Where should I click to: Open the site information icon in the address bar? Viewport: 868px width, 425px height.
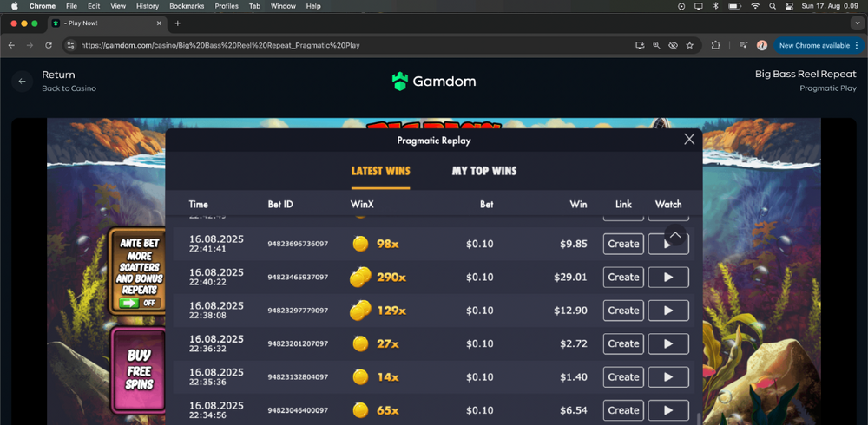coord(70,45)
